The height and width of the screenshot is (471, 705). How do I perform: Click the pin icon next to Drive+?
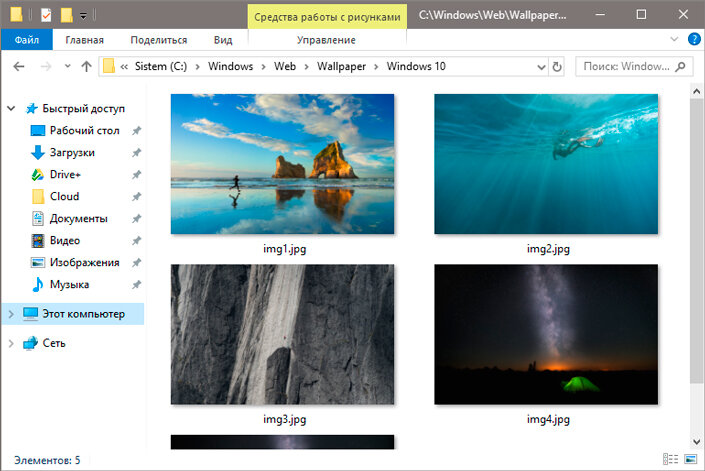[x=136, y=175]
